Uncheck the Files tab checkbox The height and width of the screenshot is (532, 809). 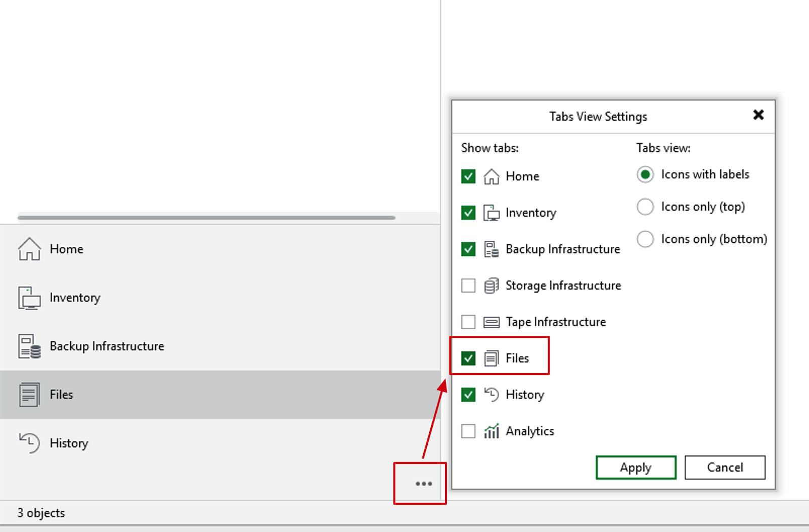point(468,359)
